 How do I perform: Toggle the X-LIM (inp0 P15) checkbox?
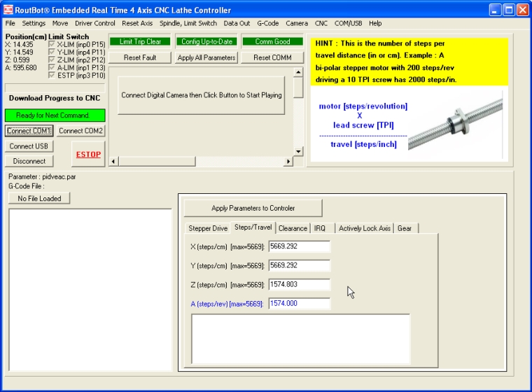point(52,45)
